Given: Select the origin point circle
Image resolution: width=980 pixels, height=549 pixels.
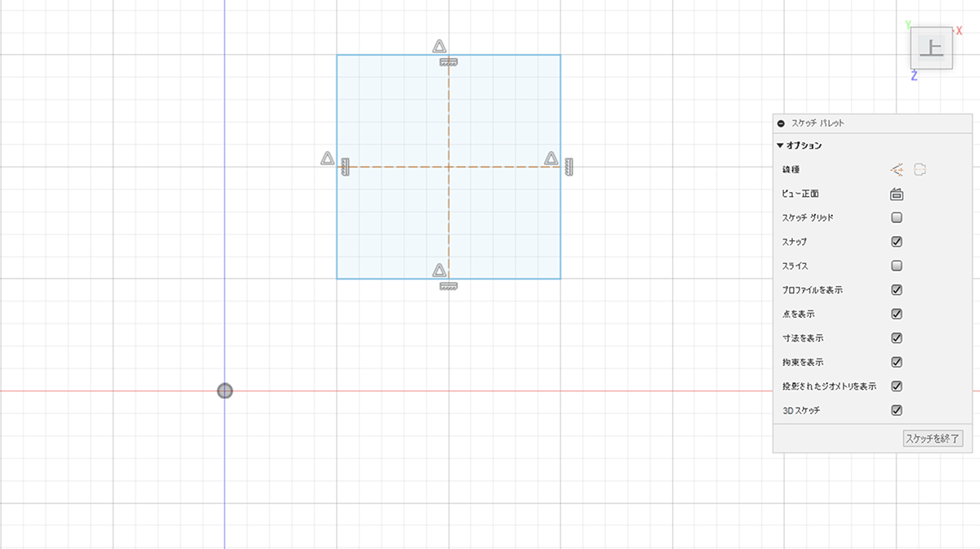Looking at the screenshot, I should pos(225,391).
